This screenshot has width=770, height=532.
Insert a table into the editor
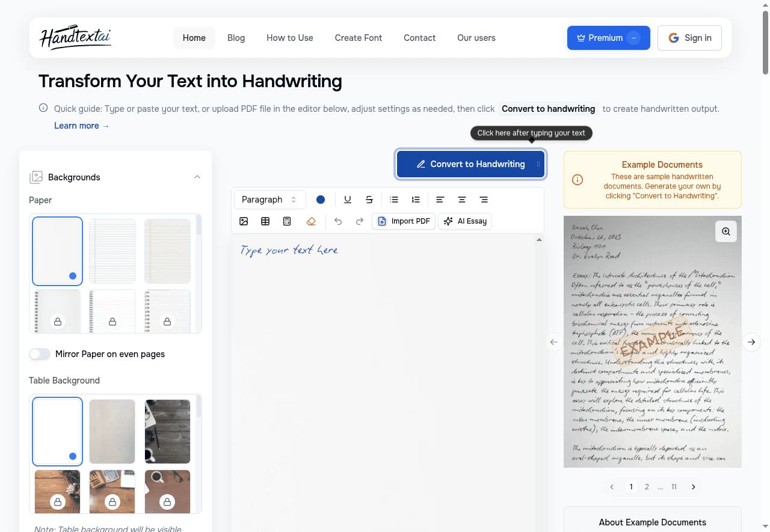pos(265,221)
